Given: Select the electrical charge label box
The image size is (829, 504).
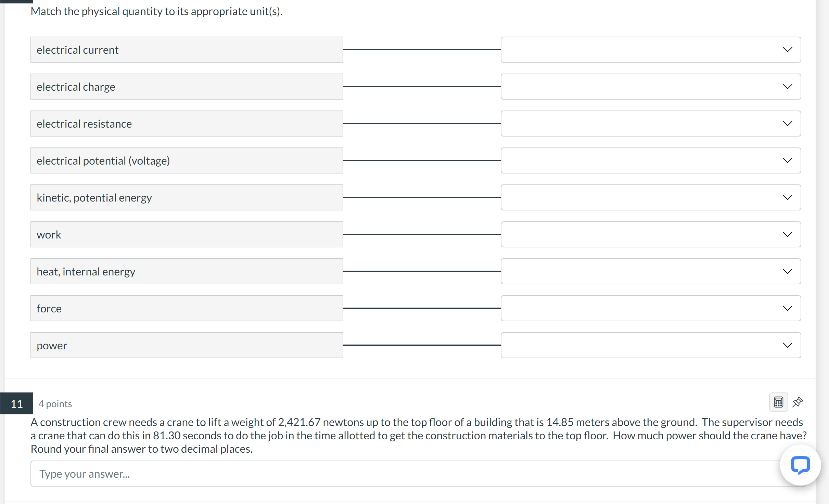Looking at the screenshot, I should click(187, 87).
